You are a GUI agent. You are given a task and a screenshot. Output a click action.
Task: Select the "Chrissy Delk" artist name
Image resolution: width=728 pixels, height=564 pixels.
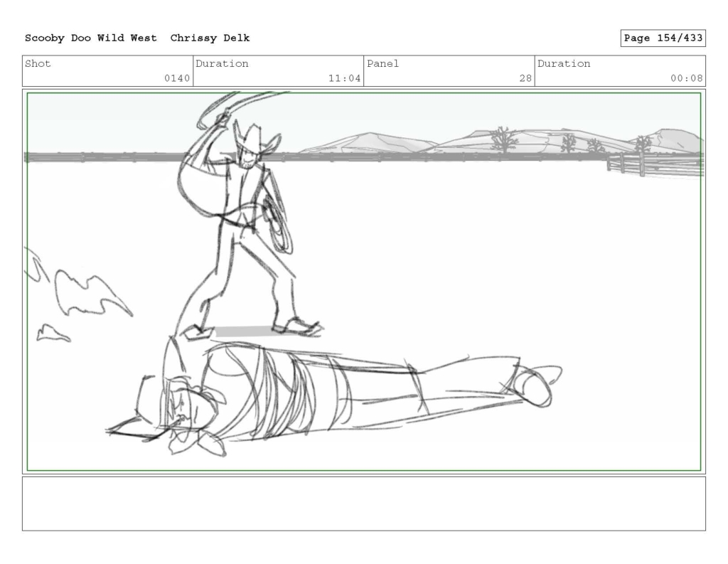[x=210, y=38]
